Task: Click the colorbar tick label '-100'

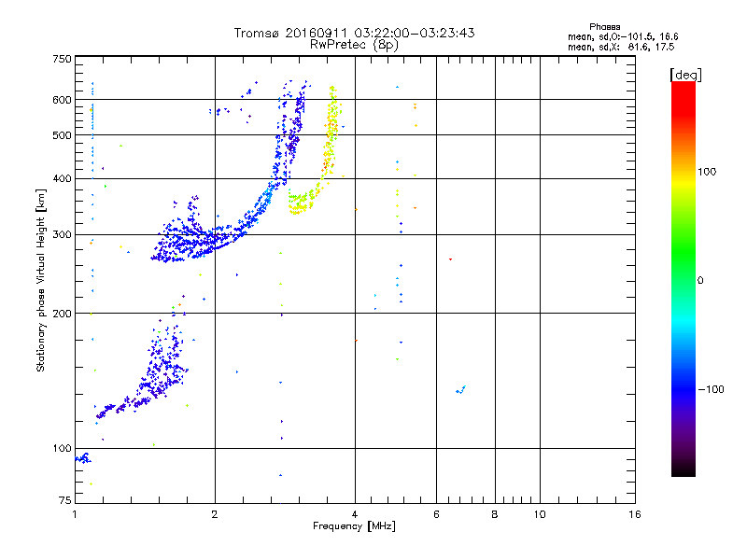Action: [711, 389]
